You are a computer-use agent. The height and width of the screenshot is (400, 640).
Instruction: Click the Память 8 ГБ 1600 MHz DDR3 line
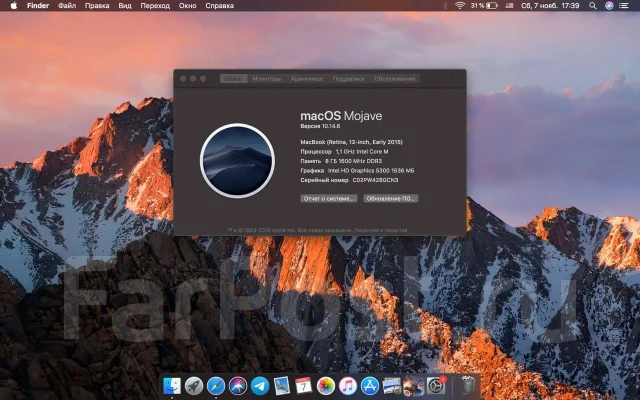click(x=341, y=161)
